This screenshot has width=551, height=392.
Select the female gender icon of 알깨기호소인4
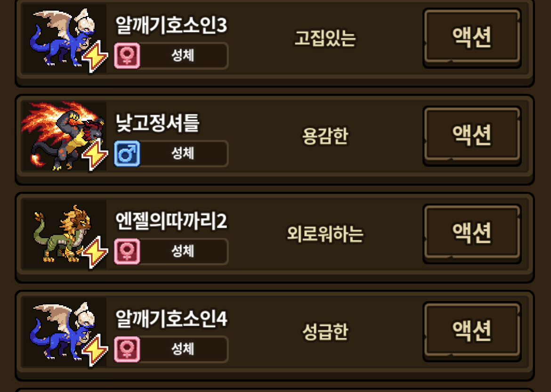127,349
